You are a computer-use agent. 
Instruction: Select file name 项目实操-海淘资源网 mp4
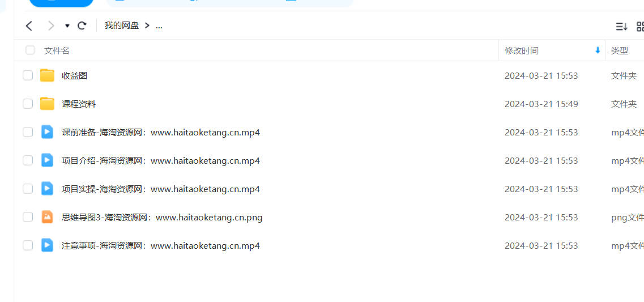pos(161,189)
